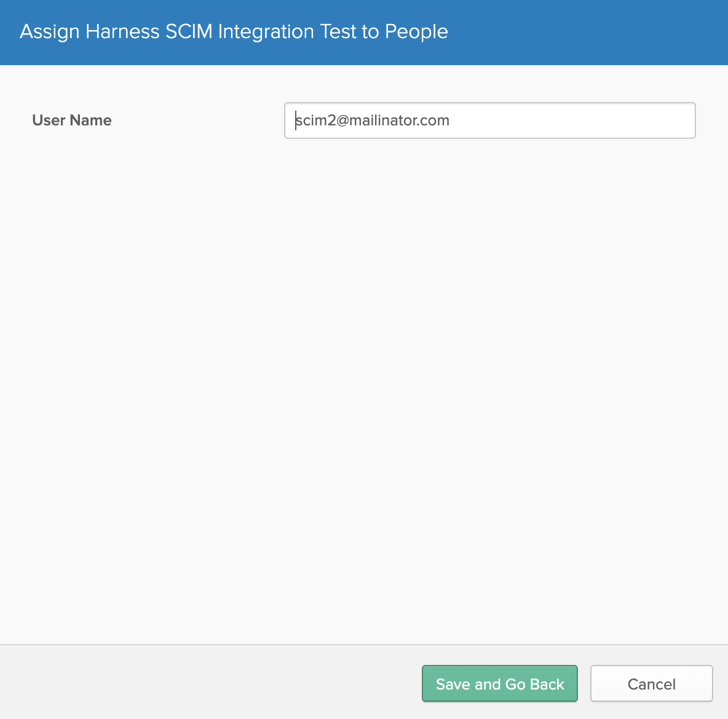Screen dimensions: 728x719
Task: Click the User Name label
Action: (x=72, y=120)
